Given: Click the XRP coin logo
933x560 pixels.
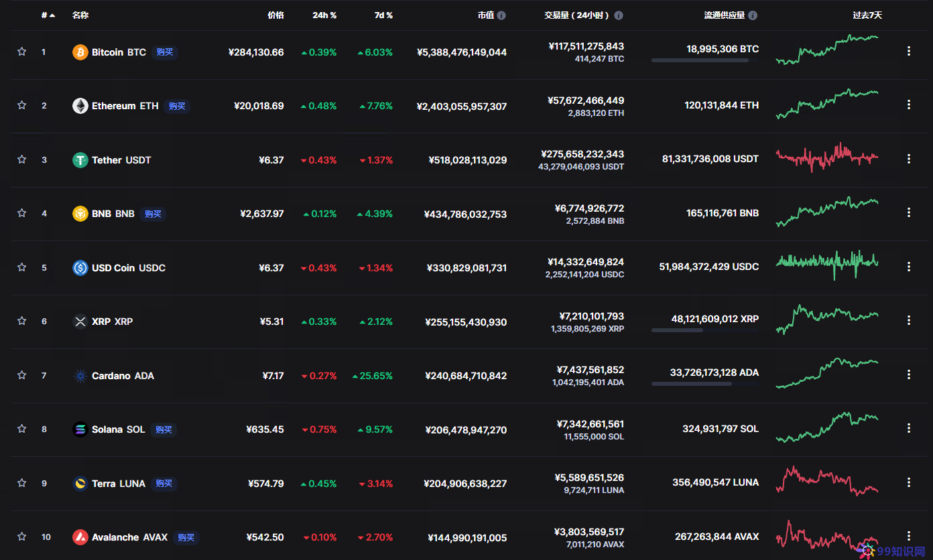Looking at the screenshot, I should 80,322.
